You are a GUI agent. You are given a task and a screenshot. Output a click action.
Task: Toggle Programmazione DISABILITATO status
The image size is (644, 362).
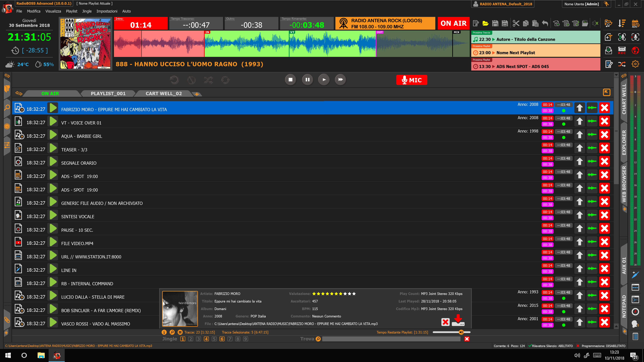(601, 346)
